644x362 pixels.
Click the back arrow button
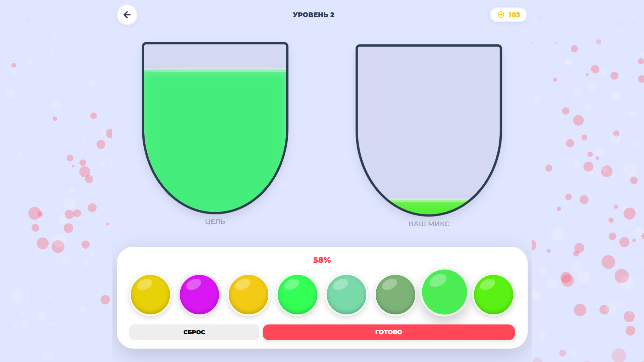coord(127,15)
